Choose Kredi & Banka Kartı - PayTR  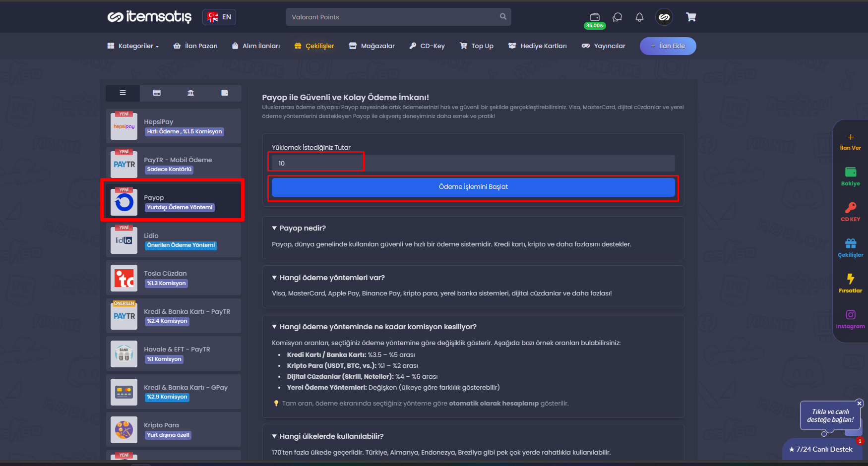pyautogui.click(x=174, y=316)
